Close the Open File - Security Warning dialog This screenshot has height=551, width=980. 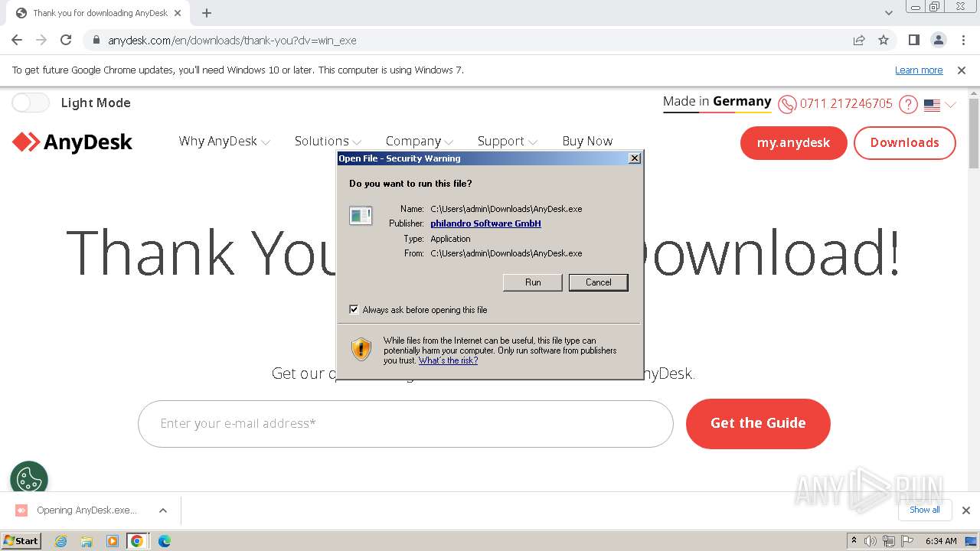tap(634, 158)
